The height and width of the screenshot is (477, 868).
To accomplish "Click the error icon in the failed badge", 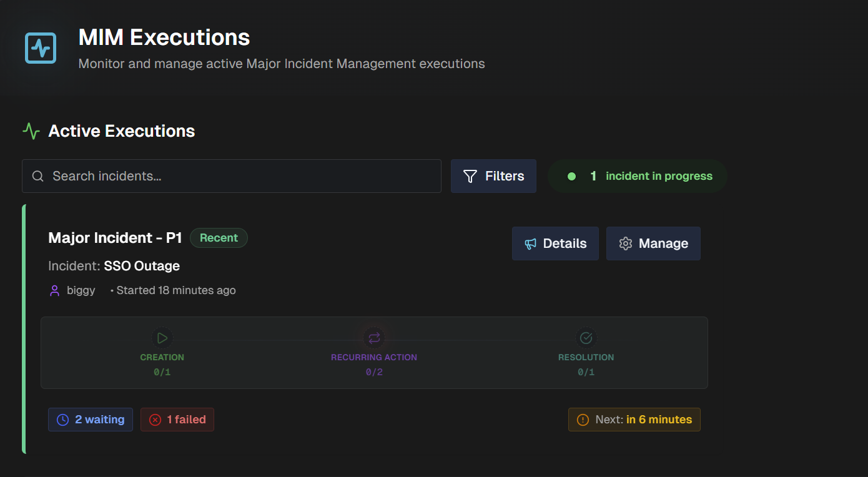I will point(155,420).
